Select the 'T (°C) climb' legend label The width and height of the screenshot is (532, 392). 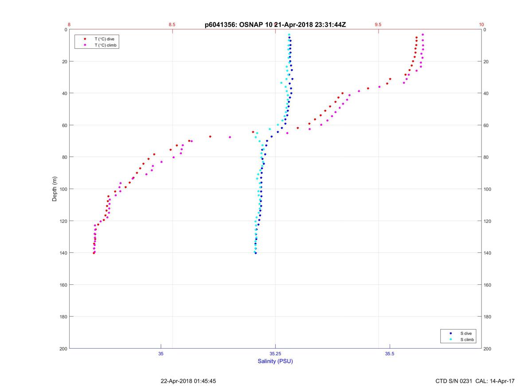click(106, 45)
